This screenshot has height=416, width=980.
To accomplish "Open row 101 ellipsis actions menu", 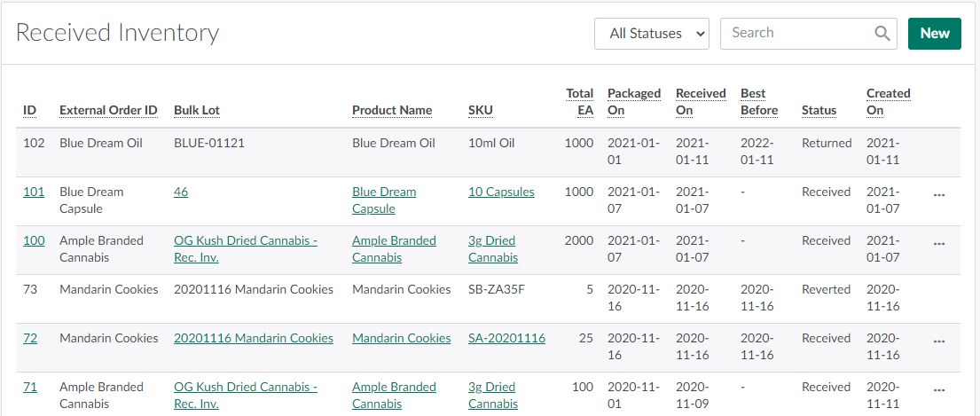I will click(939, 192).
